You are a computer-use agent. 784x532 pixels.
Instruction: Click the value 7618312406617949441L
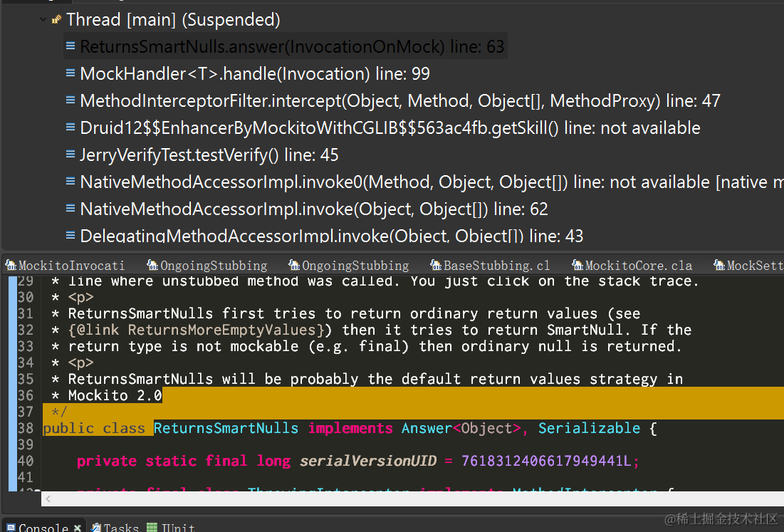point(546,461)
